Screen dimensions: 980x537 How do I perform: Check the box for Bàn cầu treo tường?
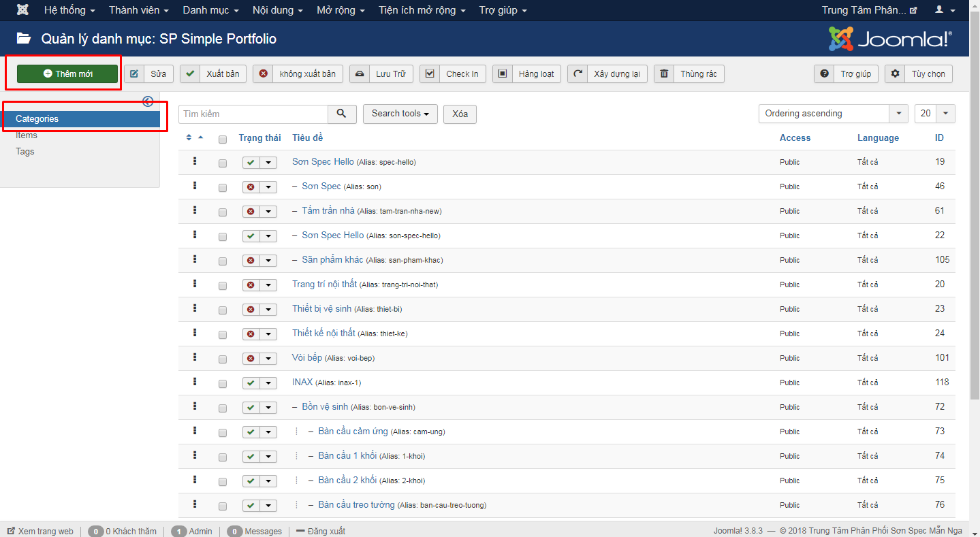(223, 506)
